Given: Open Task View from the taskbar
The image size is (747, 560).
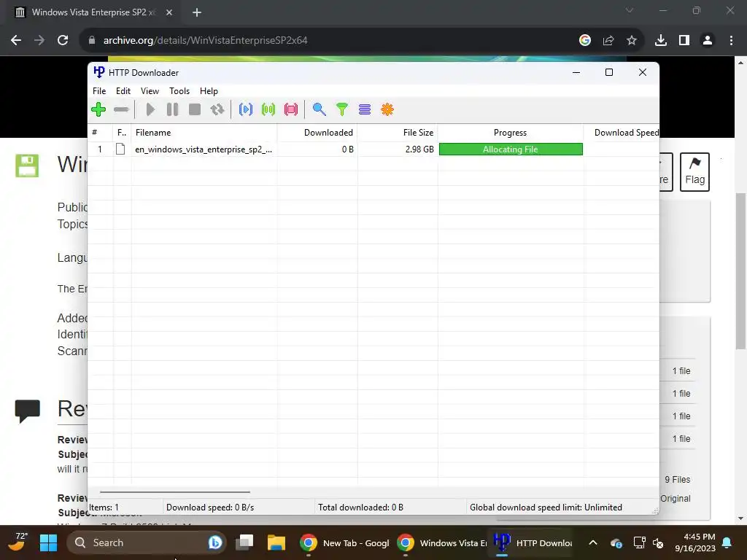Looking at the screenshot, I should pos(245,542).
